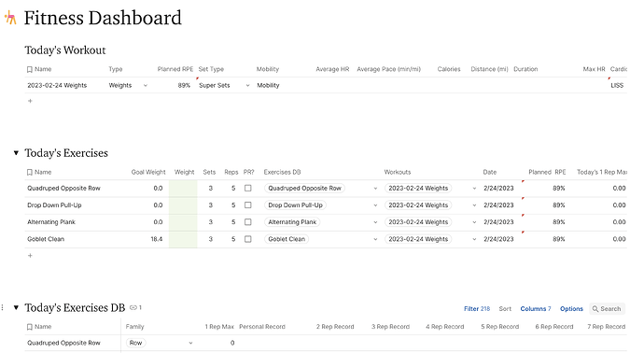Screen dimensions: 644x353
Task: Click the Weight cell for Drop Down Pull-Up
Action: 183,205
